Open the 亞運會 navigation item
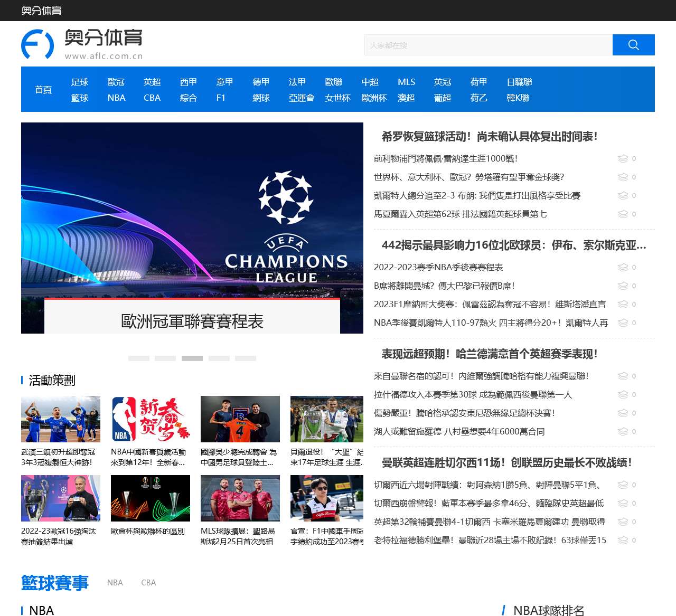 302,98
